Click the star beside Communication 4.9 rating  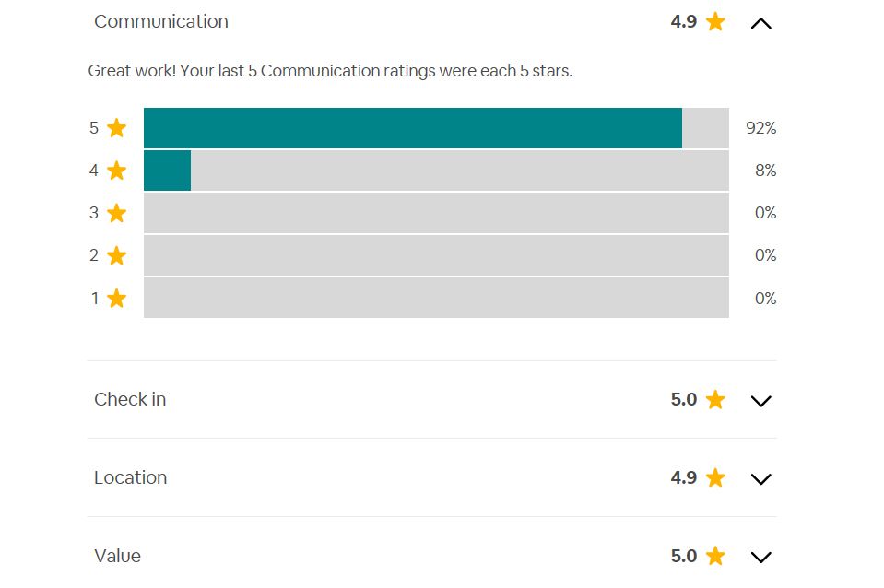[x=715, y=22]
